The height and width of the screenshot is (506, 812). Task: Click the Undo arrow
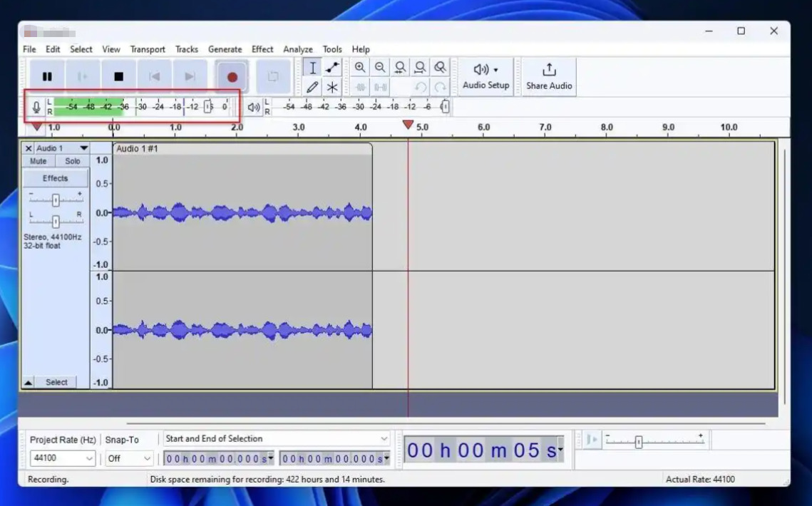[x=421, y=87]
